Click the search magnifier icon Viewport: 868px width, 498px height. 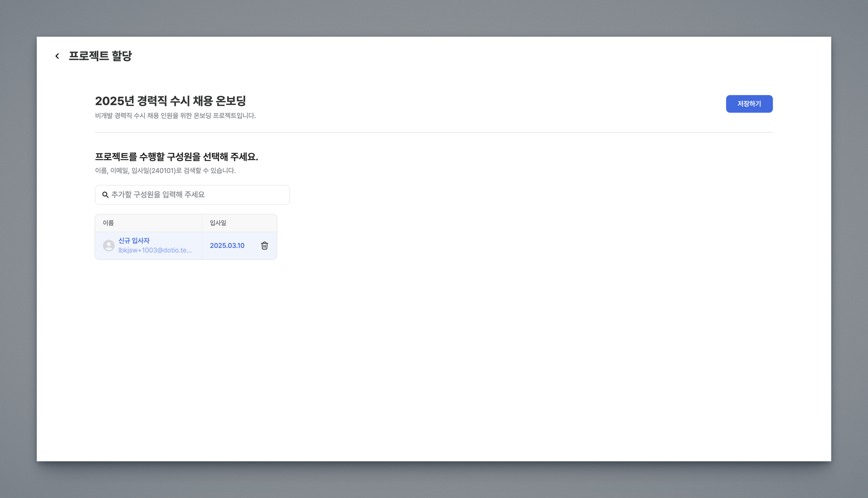(106, 195)
